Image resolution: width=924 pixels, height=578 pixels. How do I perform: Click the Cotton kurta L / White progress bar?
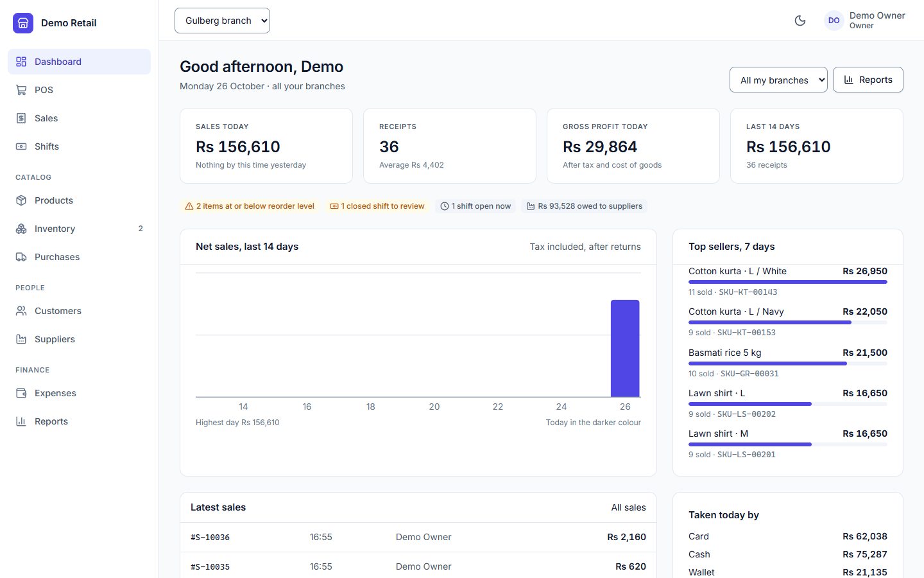pyautogui.click(x=788, y=282)
